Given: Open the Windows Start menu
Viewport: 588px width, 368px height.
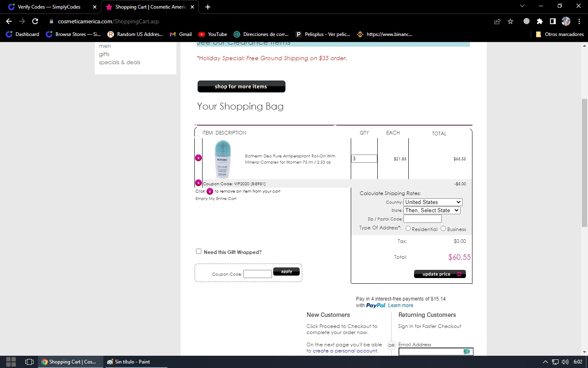Looking at the screenshot, I should (x=11, y=362).
